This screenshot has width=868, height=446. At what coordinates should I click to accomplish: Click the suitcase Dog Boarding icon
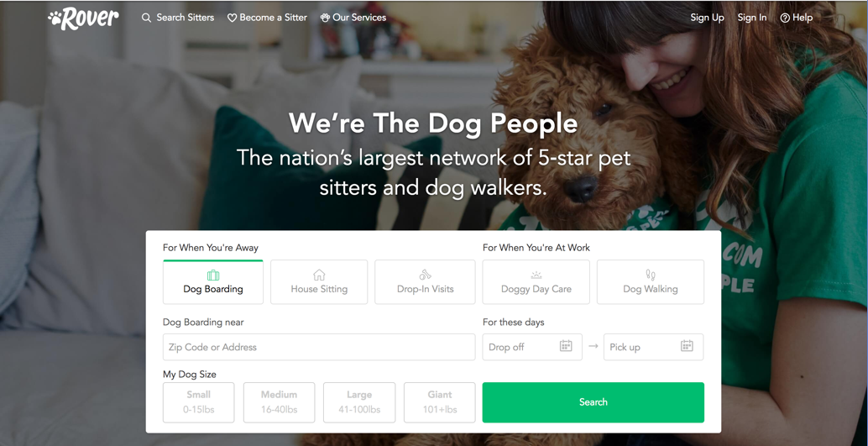tap(213, 275)
